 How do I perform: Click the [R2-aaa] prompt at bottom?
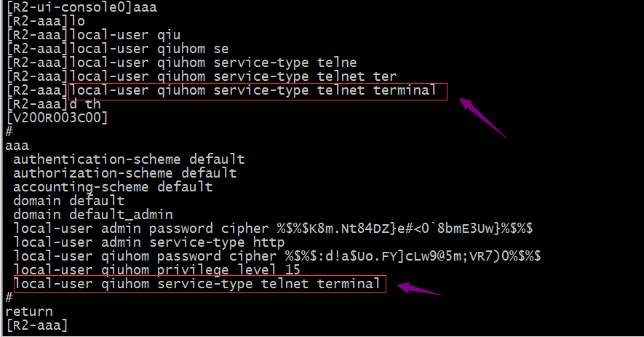tap(37, 325)
